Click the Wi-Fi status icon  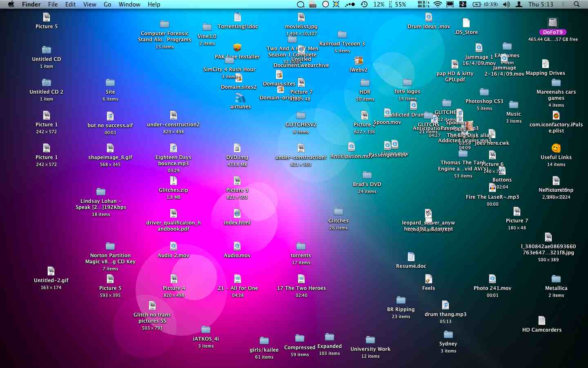[x=438, y=4]
